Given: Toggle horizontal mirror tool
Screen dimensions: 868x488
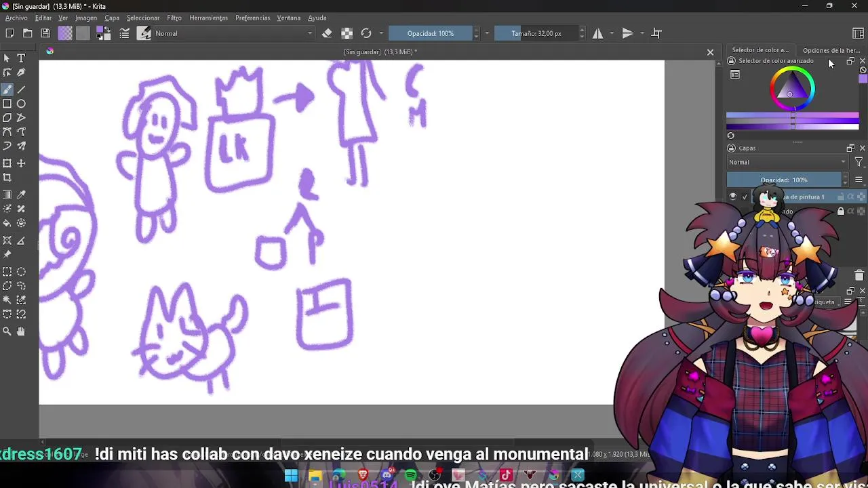Looking at the screenshot, I should click(597, 33).
